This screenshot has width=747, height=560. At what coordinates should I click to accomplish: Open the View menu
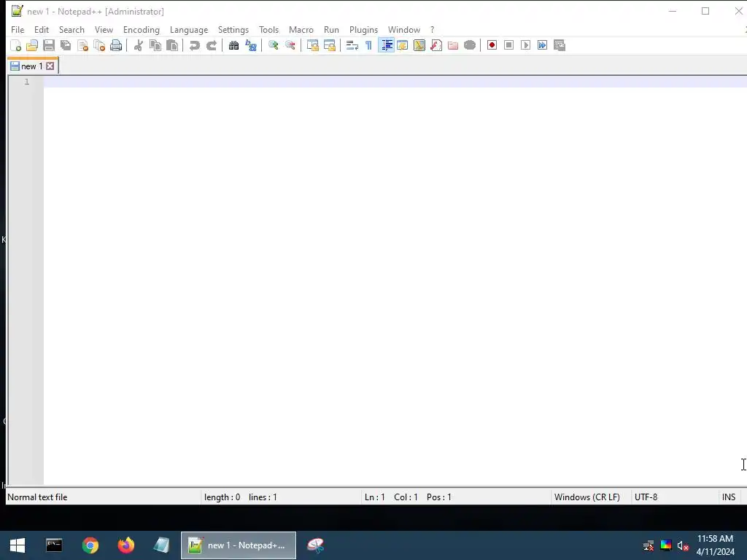104,29
